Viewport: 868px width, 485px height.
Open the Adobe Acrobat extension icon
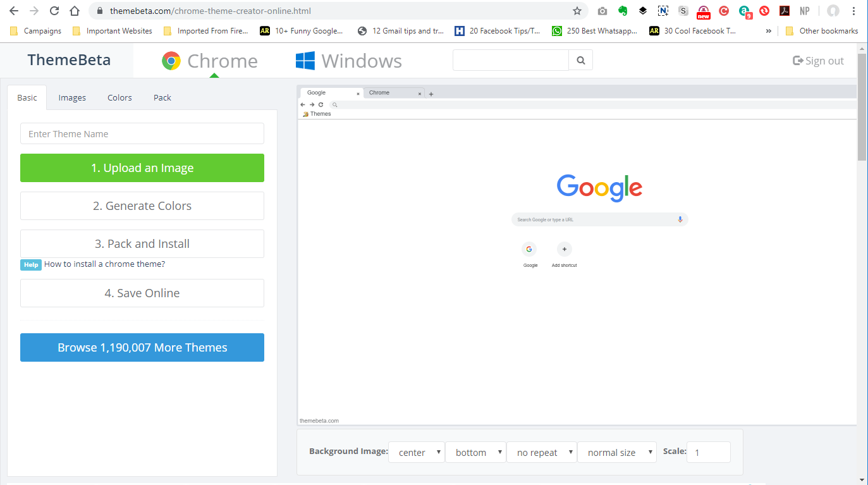coord(785,11)
